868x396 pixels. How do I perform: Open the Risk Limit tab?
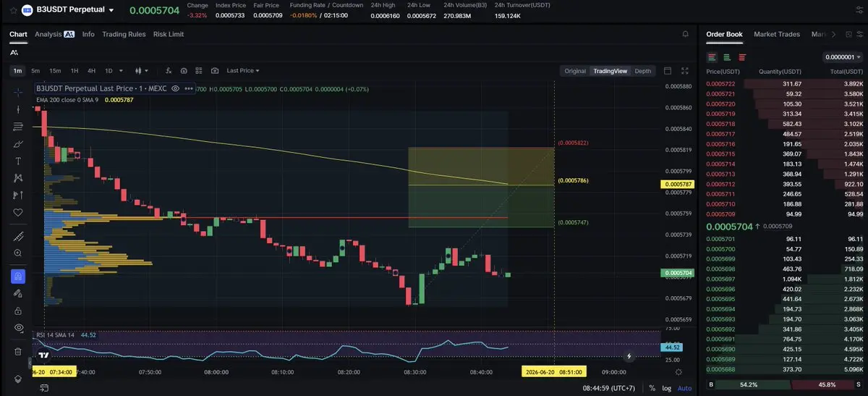[169, 34]
